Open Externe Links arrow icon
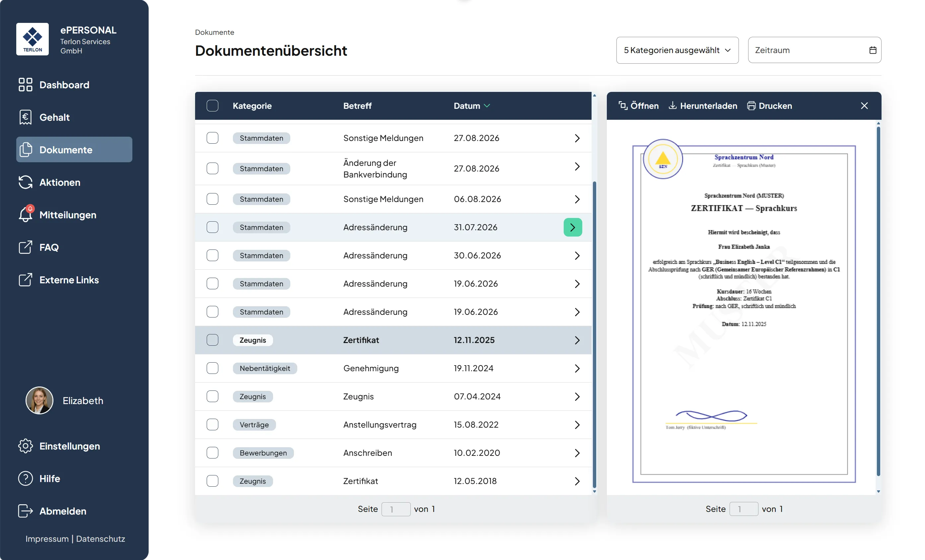This screenshot has height=560, width=925. (26, 280)
